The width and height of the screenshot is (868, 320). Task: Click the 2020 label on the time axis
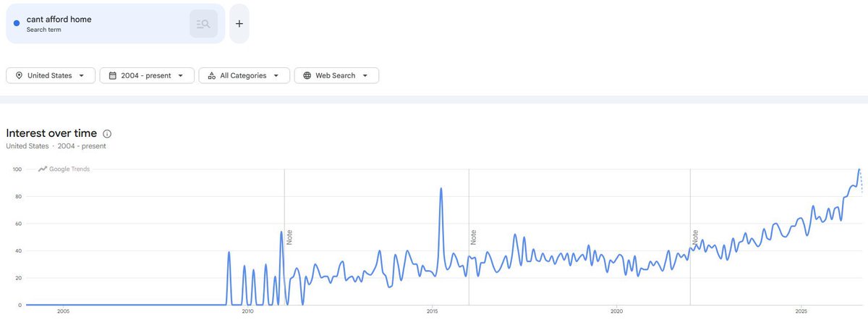[x=616, y=312]
